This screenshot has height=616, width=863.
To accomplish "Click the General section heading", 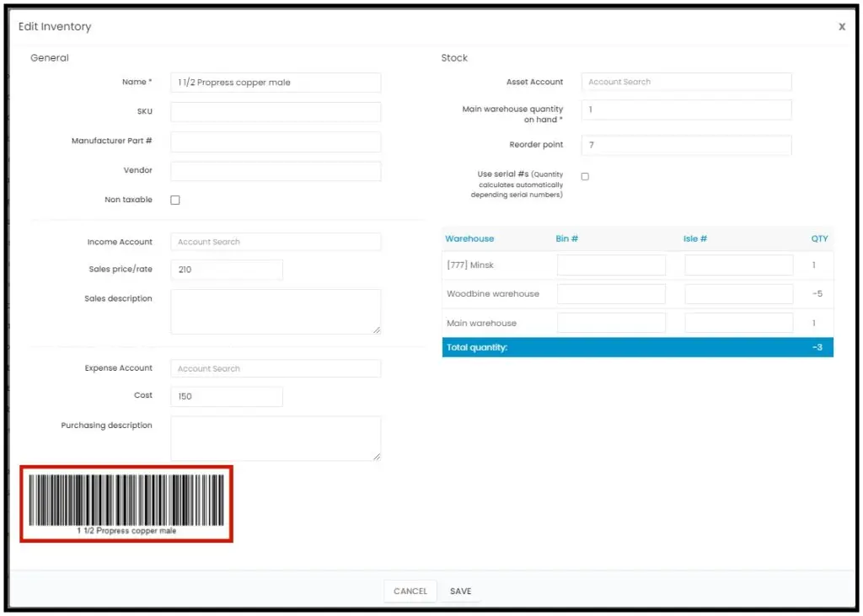I will coord(50,58).
